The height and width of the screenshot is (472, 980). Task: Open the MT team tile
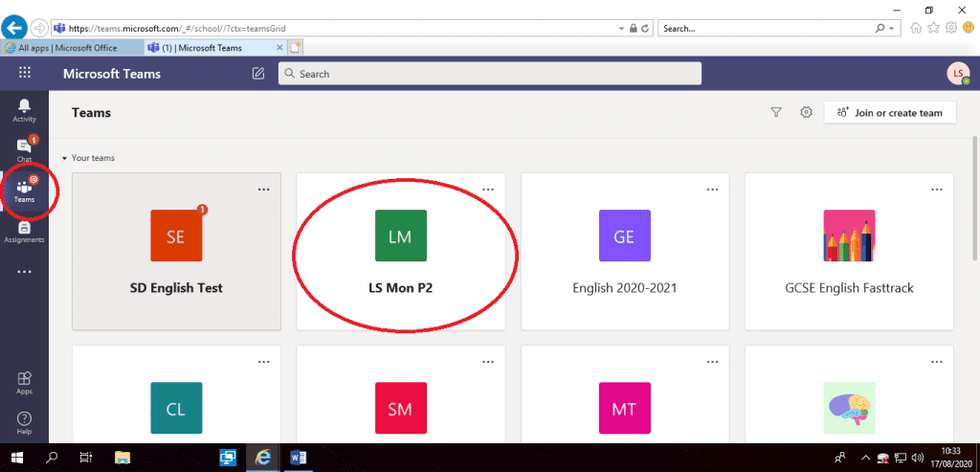[x=625, y=393]
